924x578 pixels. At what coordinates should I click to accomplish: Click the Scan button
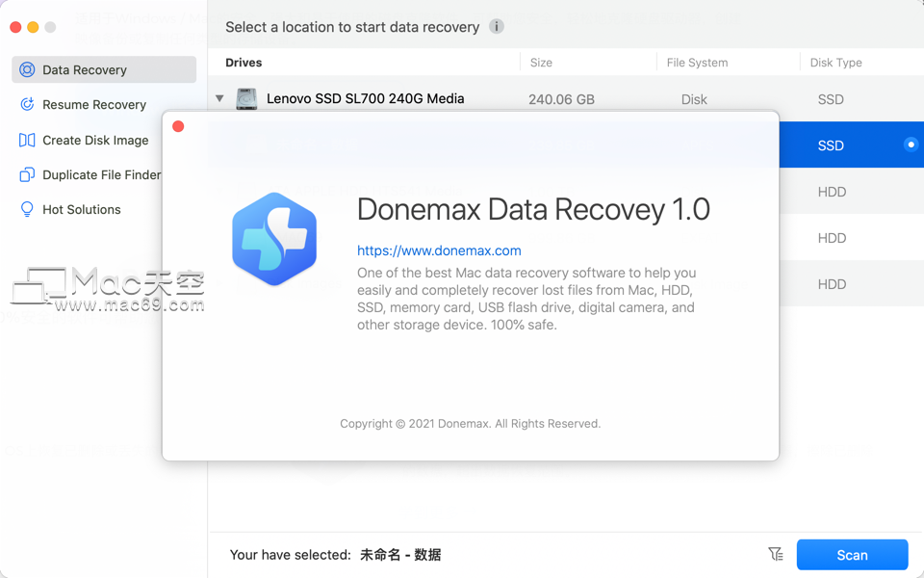pos(852,555)
